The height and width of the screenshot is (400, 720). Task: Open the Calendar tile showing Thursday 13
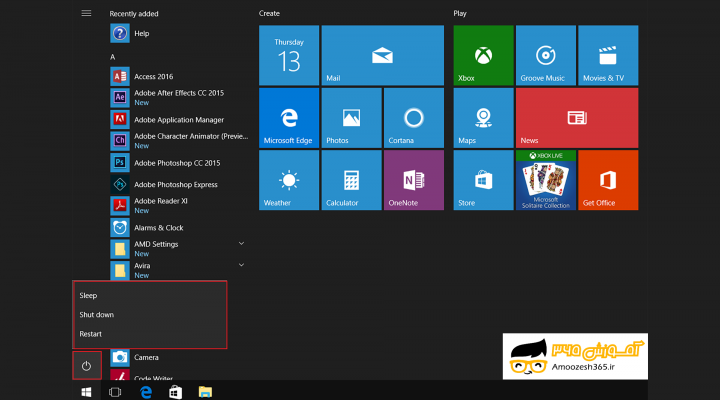click(289, 55)
